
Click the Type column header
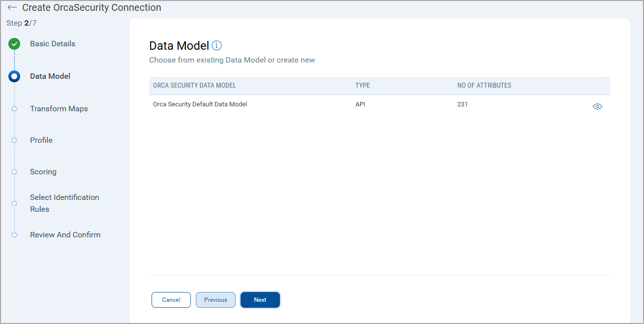coord(363,86)
